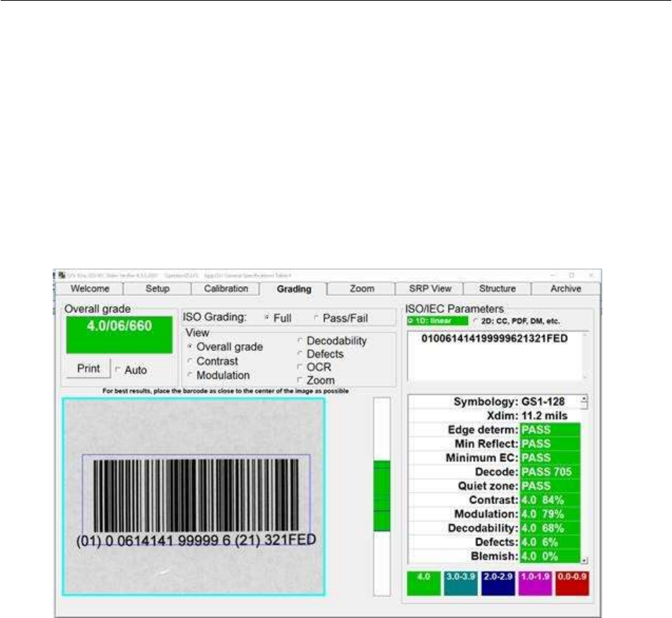672x618 pixels.
Task: Switch to the Setup tab
Action: [157, 289]
